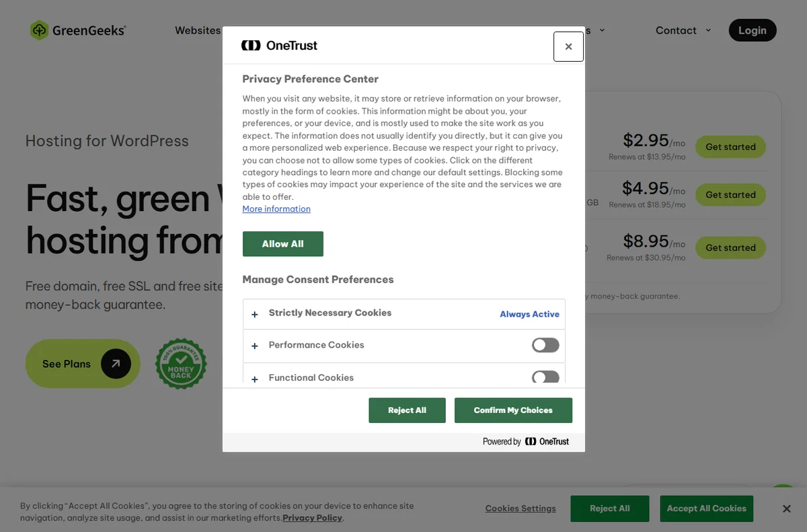Click the See Plans button
Screen dimensions: 807x532
pos(83,364)
